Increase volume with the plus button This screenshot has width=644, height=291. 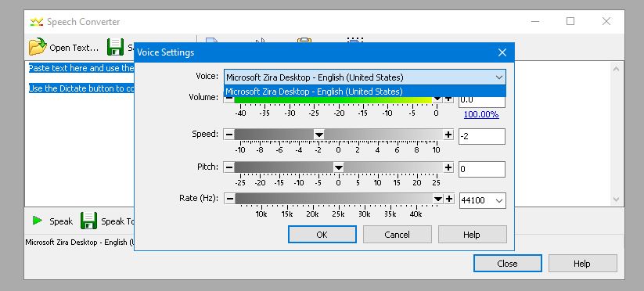click(x=448, y=99)
